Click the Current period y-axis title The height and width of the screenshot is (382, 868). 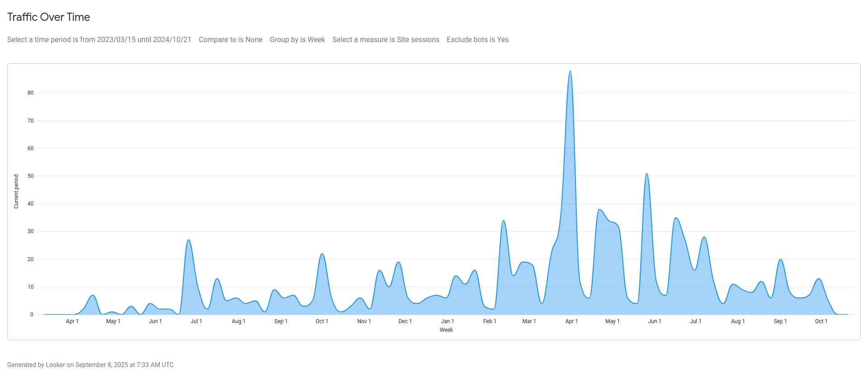coord(16,191)
